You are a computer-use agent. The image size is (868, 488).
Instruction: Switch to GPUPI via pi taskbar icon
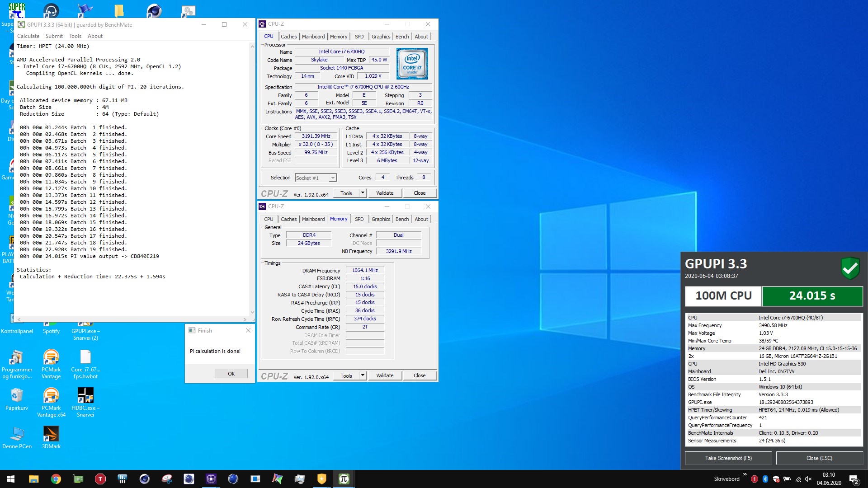tap(344, 479)
